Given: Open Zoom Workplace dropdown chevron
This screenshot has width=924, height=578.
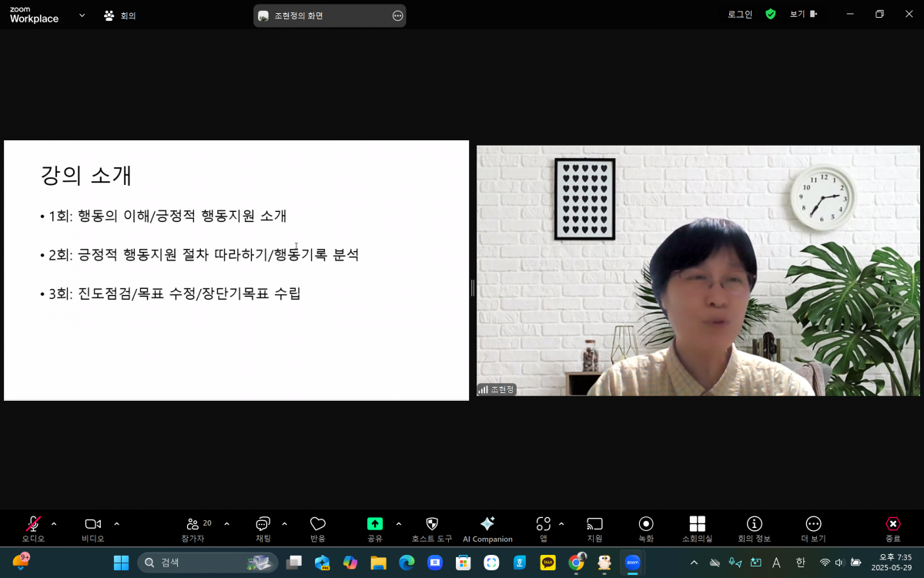Looking at the screenshot, I should [x=82, y=15].
